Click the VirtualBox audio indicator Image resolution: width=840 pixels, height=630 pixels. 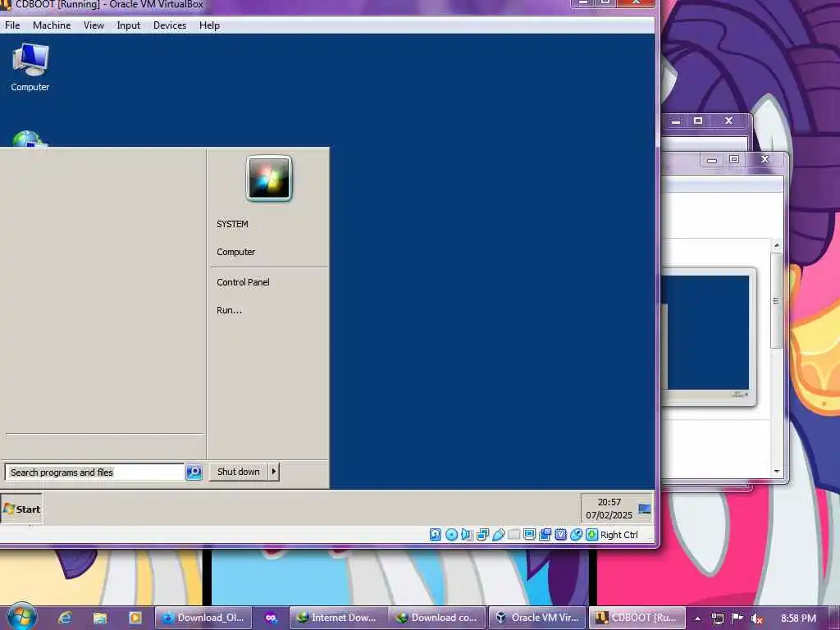[x=467, y=535]
